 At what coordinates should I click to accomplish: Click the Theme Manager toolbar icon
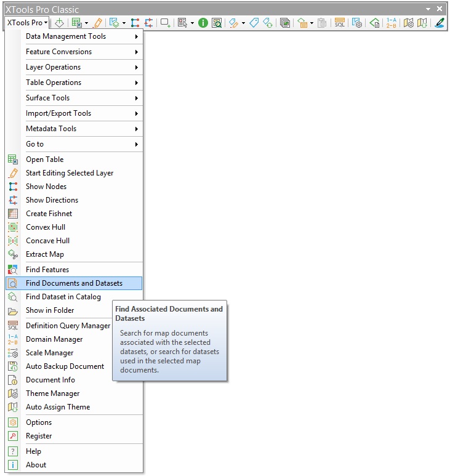click(408, 23)
